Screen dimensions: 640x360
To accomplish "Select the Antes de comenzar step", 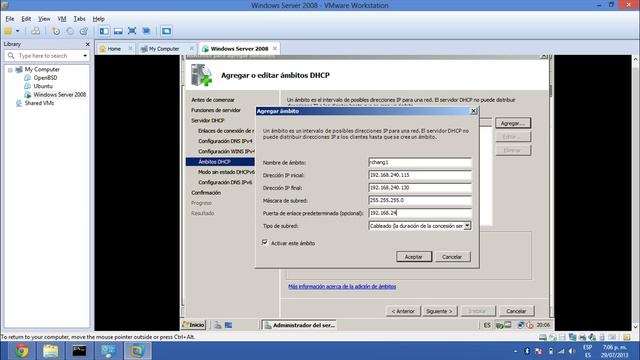I will click(213, 100).
